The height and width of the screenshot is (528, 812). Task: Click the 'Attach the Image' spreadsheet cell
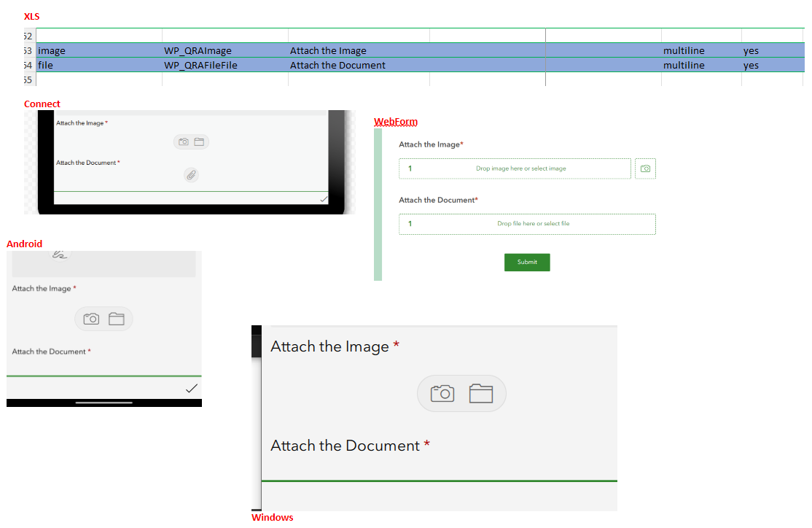(x=359, y=50)
